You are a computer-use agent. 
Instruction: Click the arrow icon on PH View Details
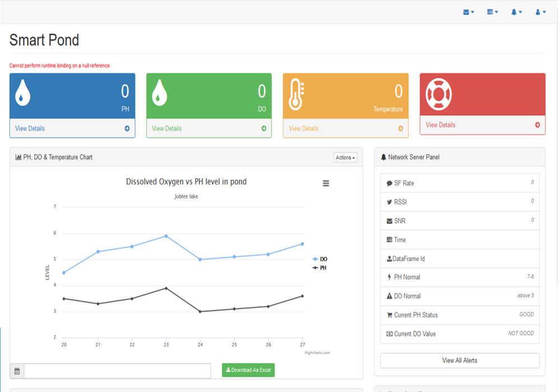[x=127, y=128]
